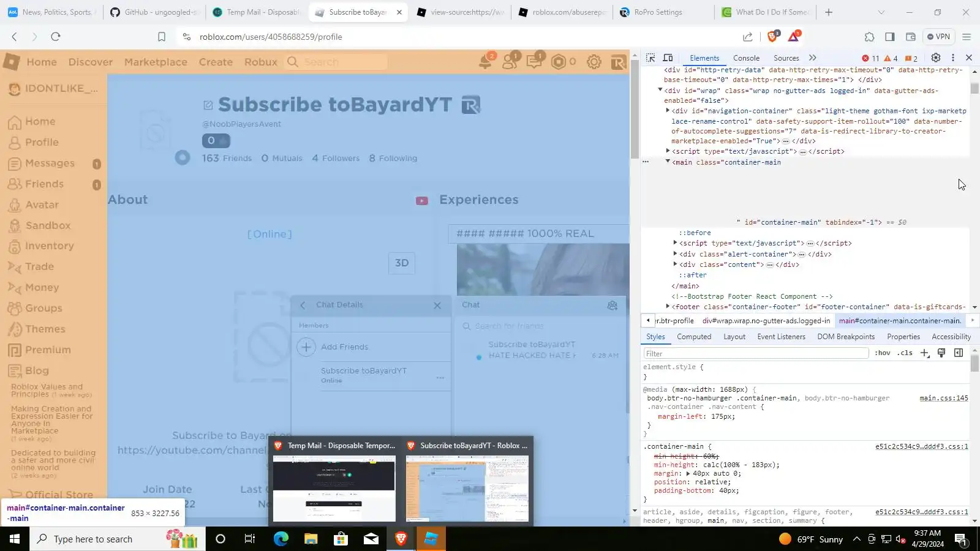Open Themes in the Roblox sidebar

45,329
